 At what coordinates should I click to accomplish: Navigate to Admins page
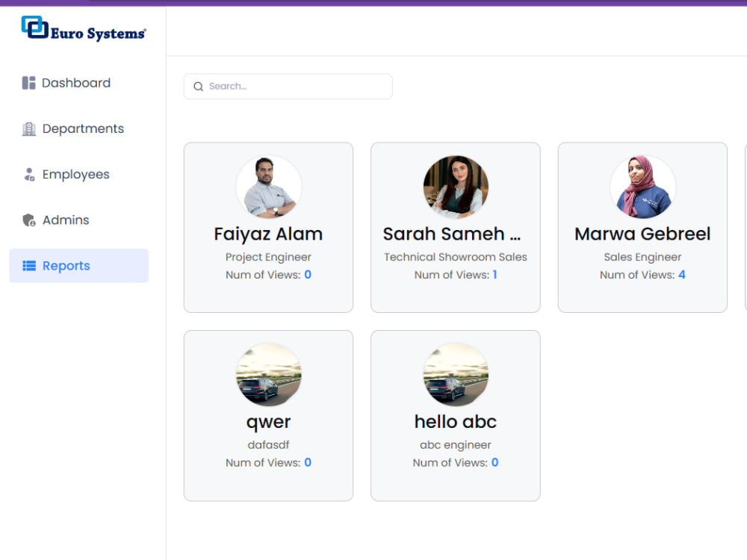coord(79,220)
